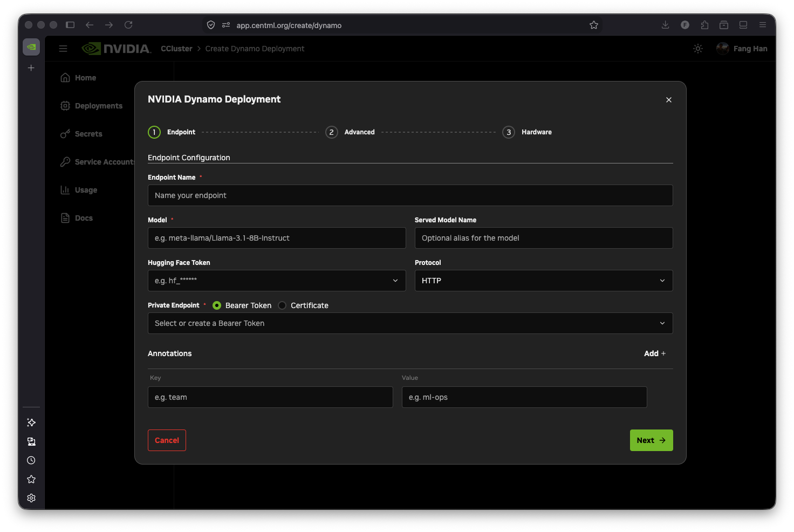Go back with the browser back arrow
The width and height of the screenshot is (794, 532).
pyautogui.click(x=90, y=25)
